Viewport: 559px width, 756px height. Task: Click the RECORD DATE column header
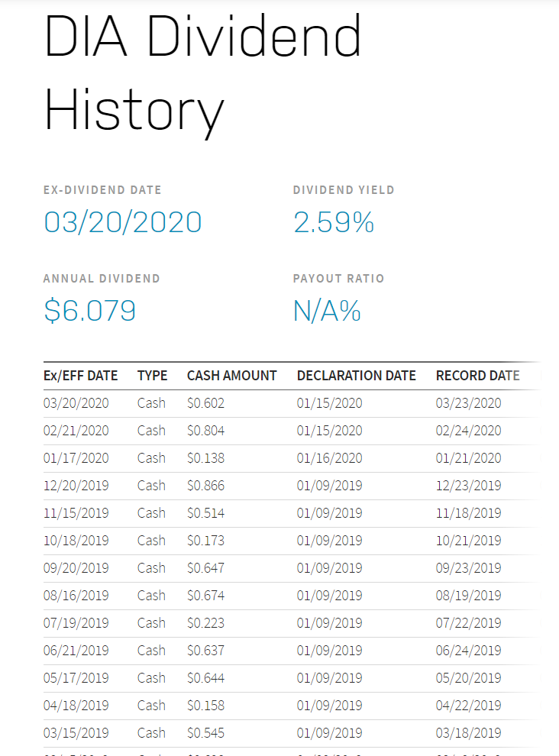478,376
